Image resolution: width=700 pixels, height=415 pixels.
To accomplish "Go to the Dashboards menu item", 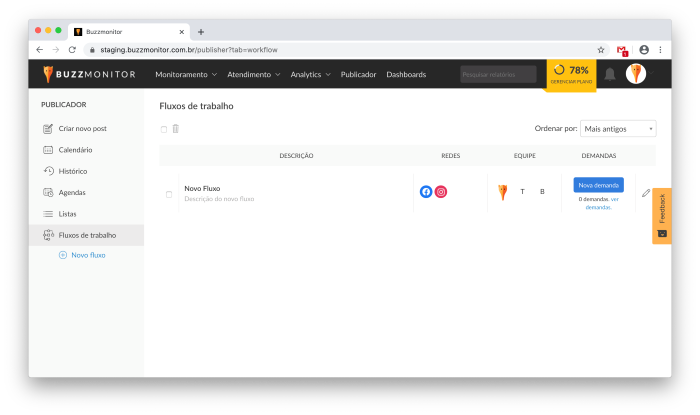I will coord(406,74).
